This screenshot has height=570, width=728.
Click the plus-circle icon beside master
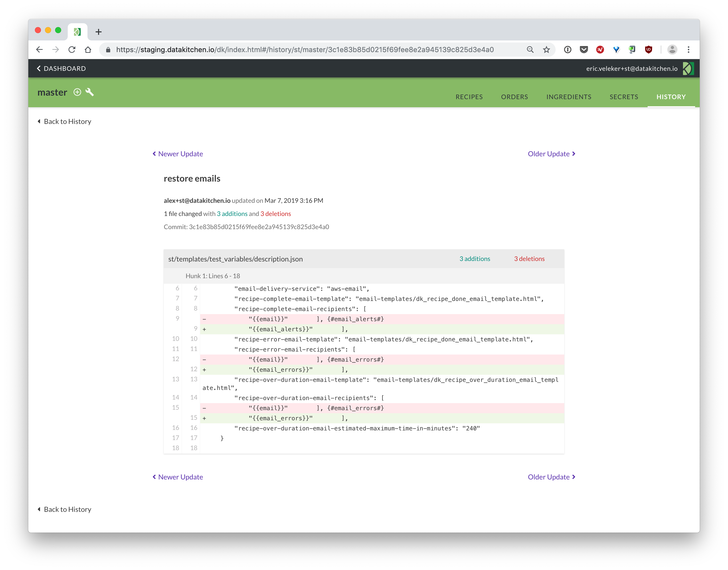[77, 92]
